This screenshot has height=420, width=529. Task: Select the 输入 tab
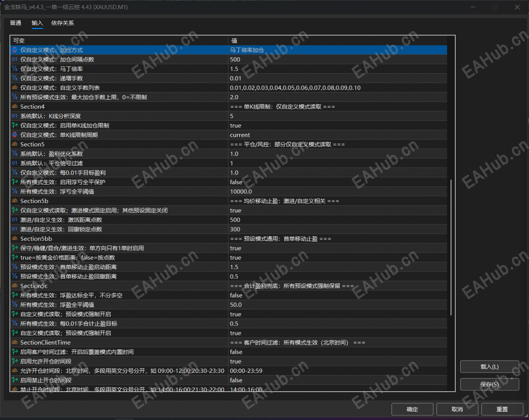37,23
